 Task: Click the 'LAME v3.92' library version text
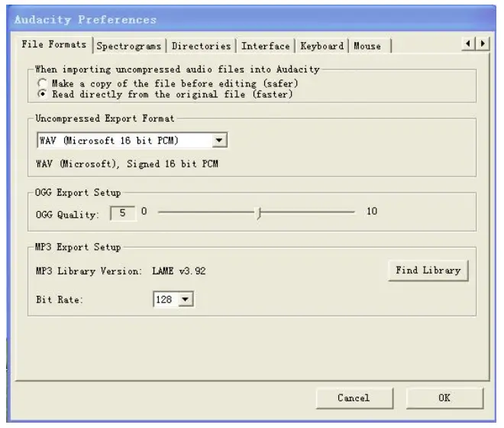click(x=179, y=271)
